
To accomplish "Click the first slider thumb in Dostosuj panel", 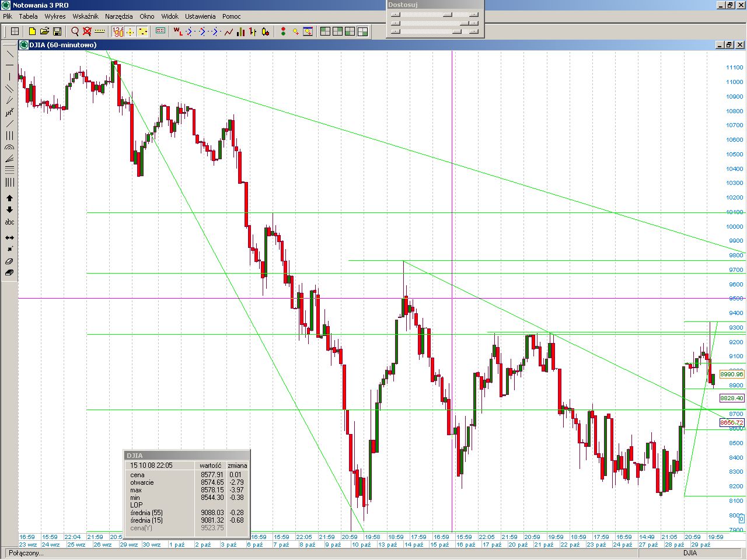I will point(448,15).
